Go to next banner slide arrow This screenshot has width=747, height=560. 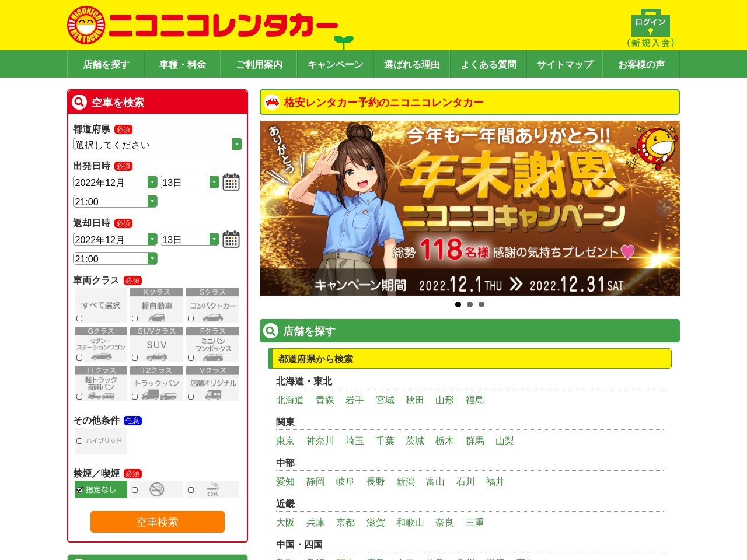tap(664, 208)
